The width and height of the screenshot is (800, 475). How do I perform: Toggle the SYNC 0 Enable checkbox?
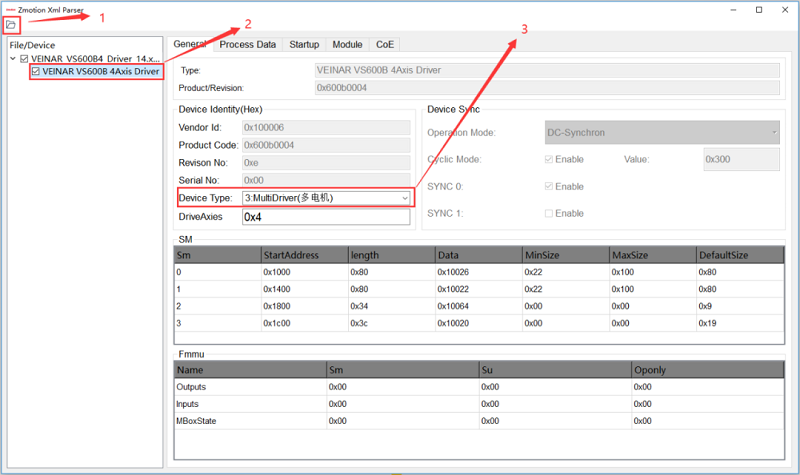click(548, 186)
